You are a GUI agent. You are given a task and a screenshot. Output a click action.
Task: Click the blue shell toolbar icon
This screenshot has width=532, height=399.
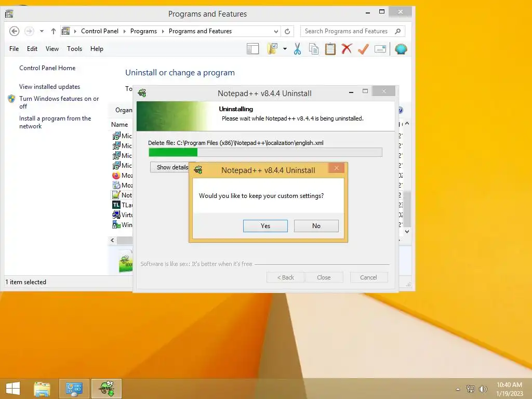(x=401, y=49)
